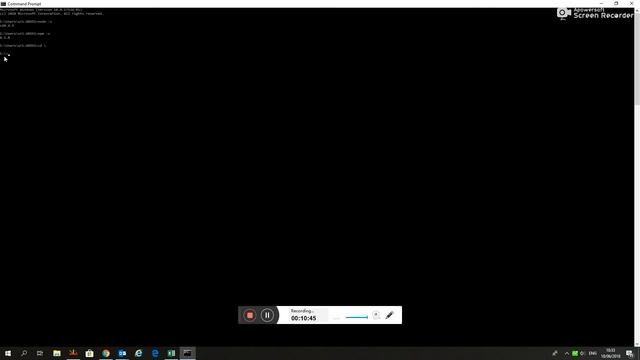Open the recorder webcam icon

[376, 315]
